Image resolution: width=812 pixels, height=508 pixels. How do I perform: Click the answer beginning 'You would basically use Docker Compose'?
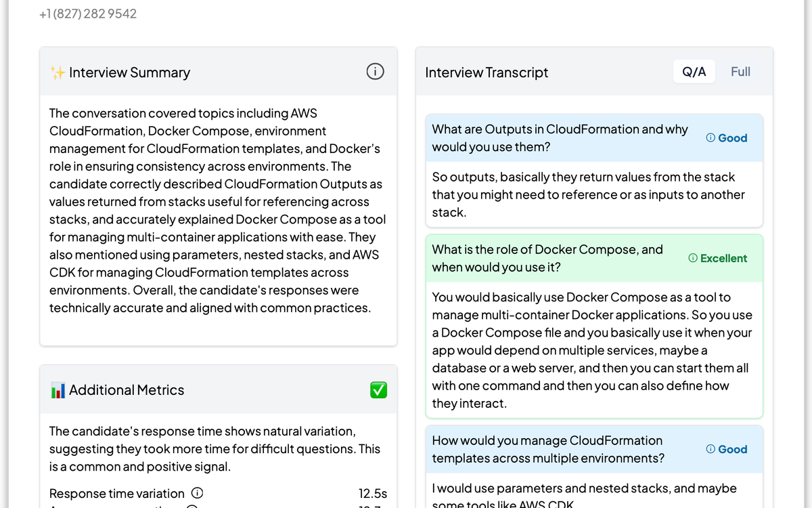tap(592, 350)
